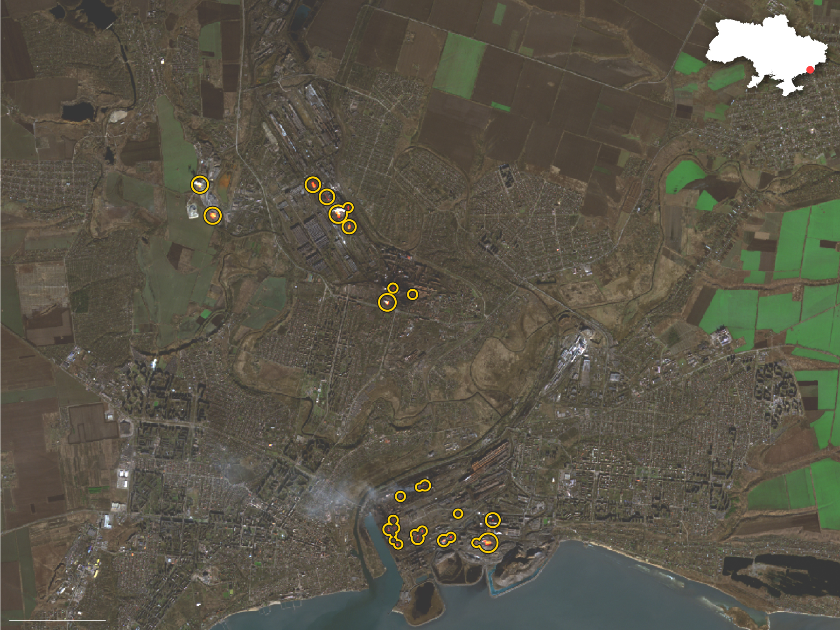Select the southernmost circle in the northern factory cluster
840x630 pixels.
coord(349,227)
